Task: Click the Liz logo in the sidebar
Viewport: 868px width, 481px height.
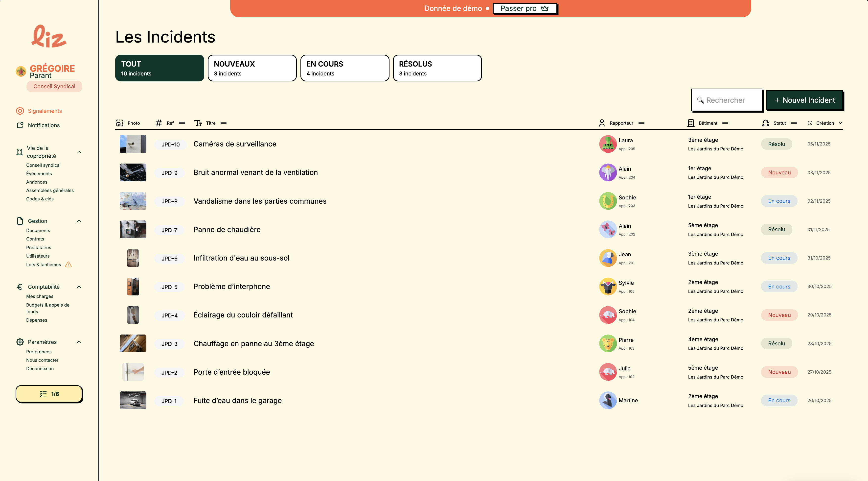Action: [x=49, y=36]
